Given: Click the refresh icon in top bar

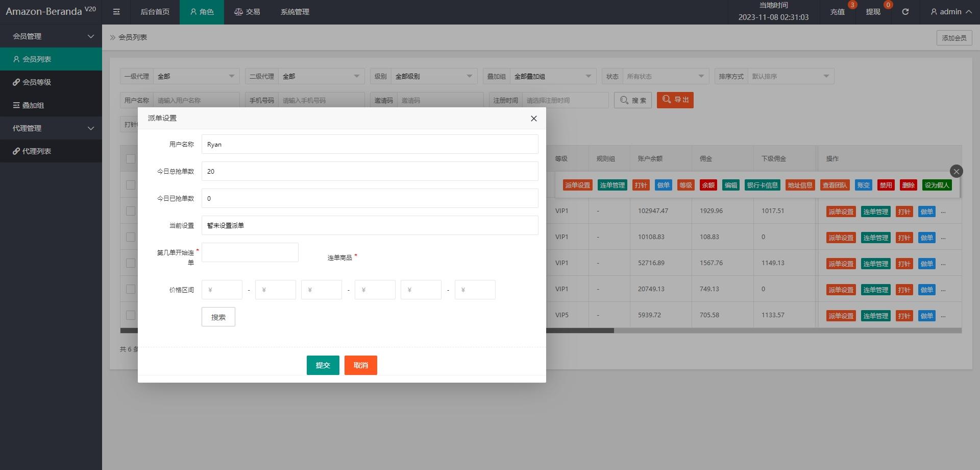Looking at the screenshot, I should pyautogui.click(x=905, y=12).
